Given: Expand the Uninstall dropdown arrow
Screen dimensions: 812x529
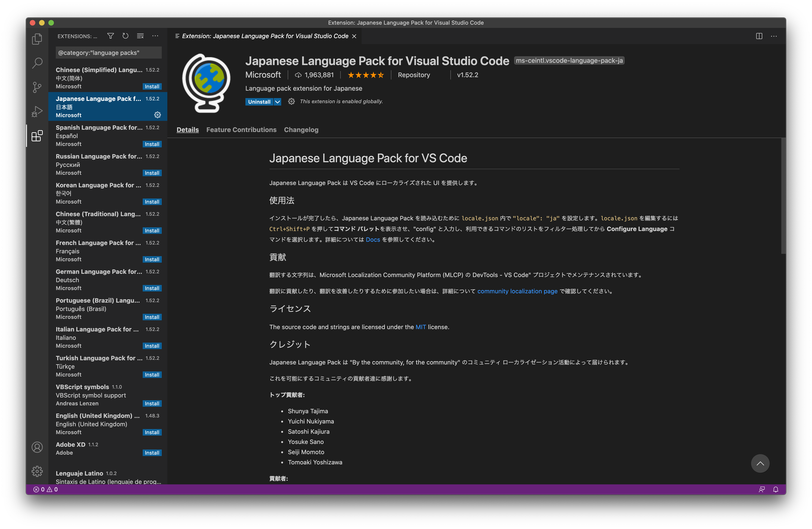Looking at the screenshot, I should point(277,102).
